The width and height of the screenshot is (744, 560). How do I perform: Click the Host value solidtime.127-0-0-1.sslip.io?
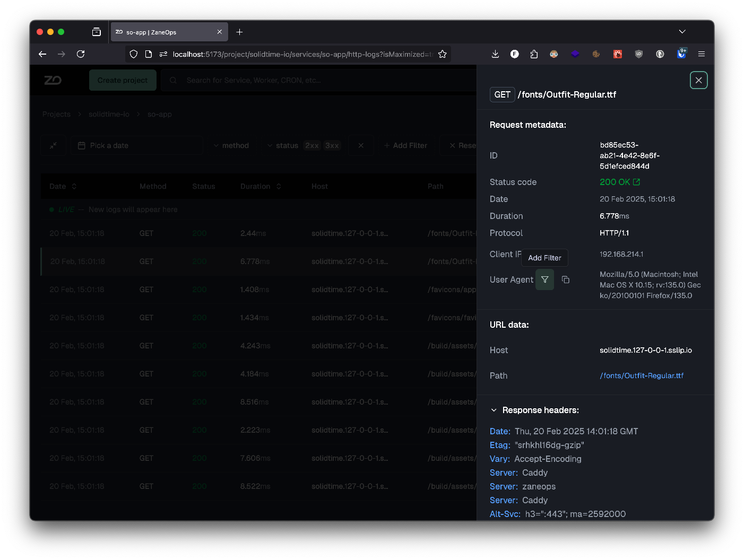point(646,350)
